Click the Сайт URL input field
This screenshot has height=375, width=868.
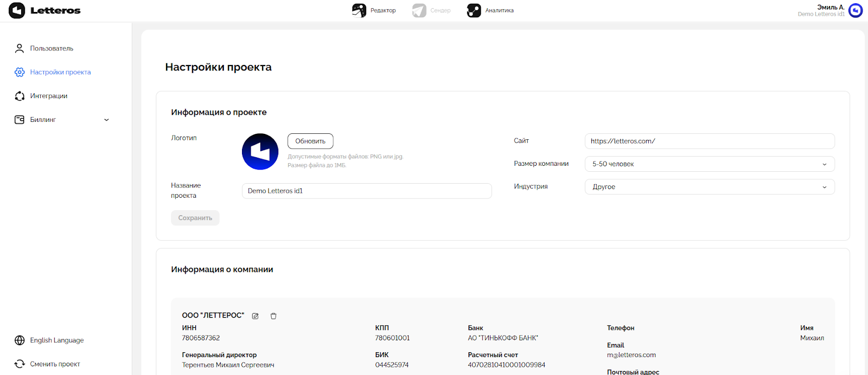click(x=709, y=141)
